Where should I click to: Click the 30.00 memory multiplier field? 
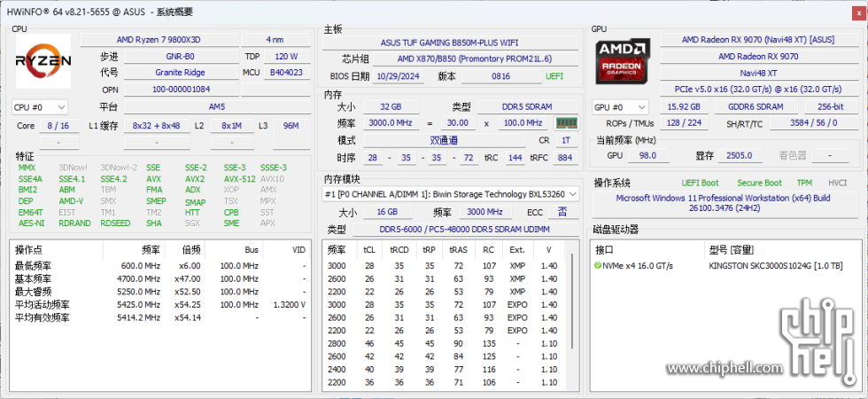pyautogui.click(x=458, y=123)
